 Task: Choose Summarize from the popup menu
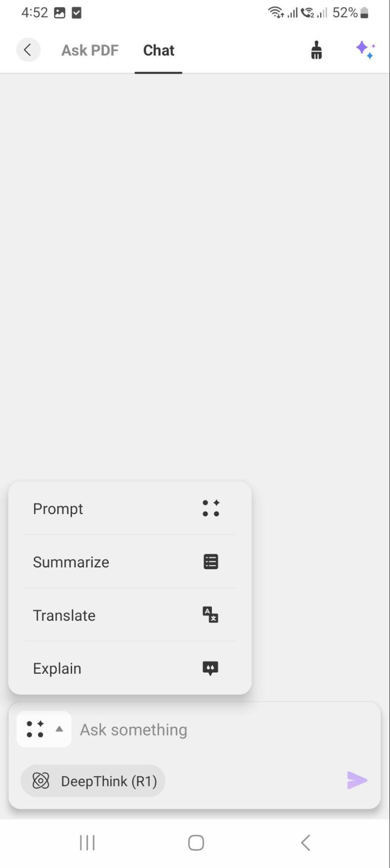[130, 562]
